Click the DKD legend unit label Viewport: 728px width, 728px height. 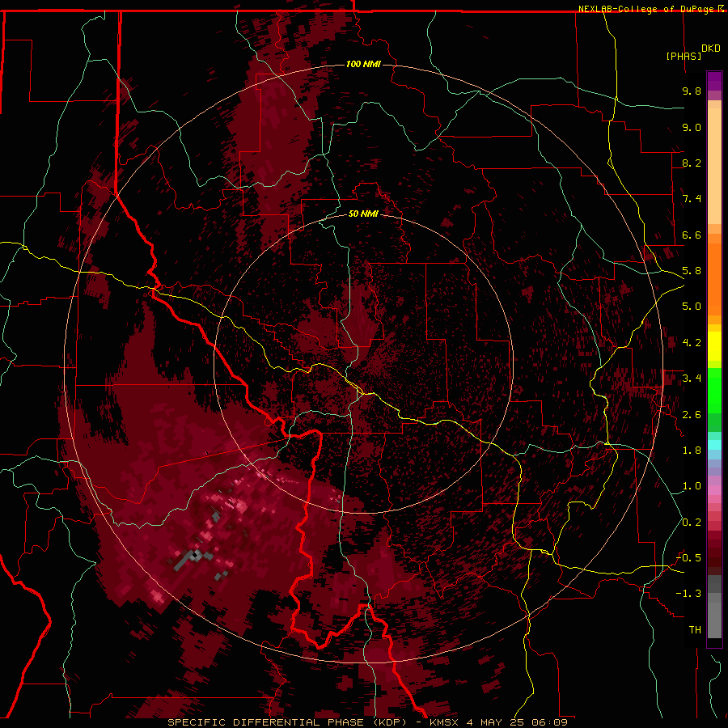[711, 49]
